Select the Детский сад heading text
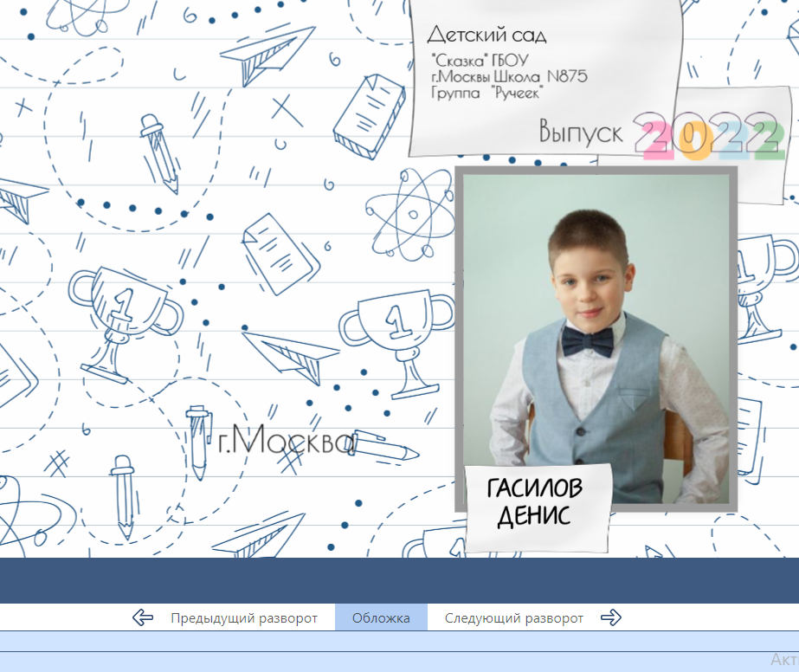 (486, 36)
